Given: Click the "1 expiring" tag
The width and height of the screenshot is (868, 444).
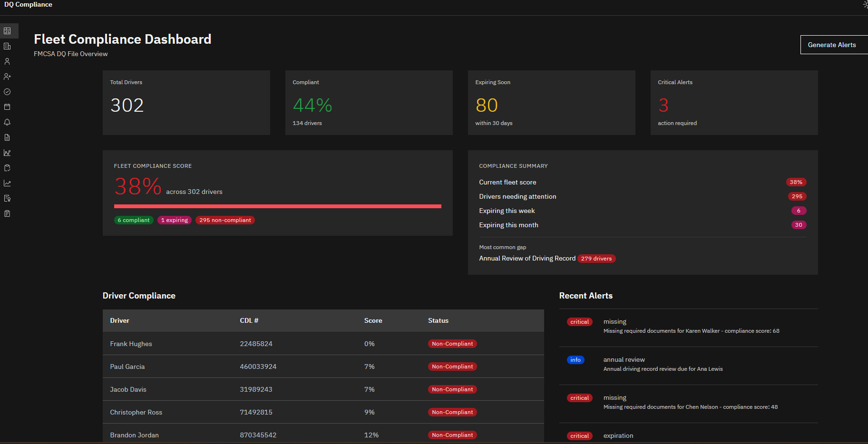Looking at the screenshot, I should click(x=175, y=220).
